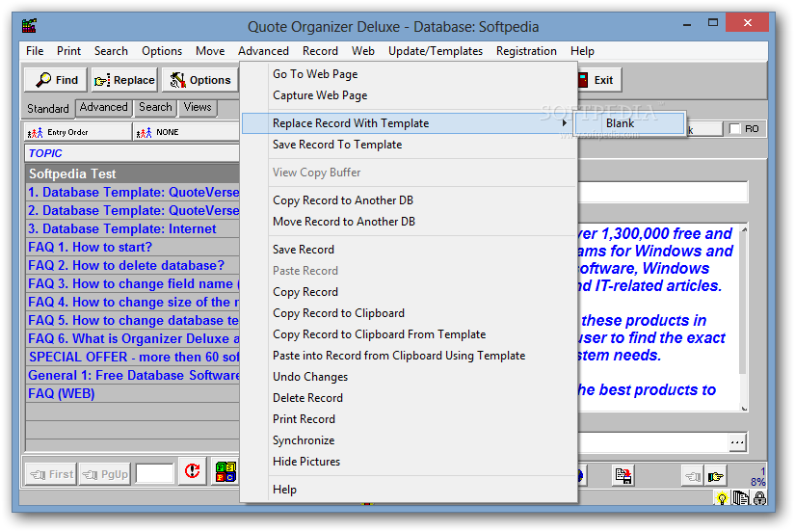Switch to the Views tab

pyautogui.click(x=198, y=108)
